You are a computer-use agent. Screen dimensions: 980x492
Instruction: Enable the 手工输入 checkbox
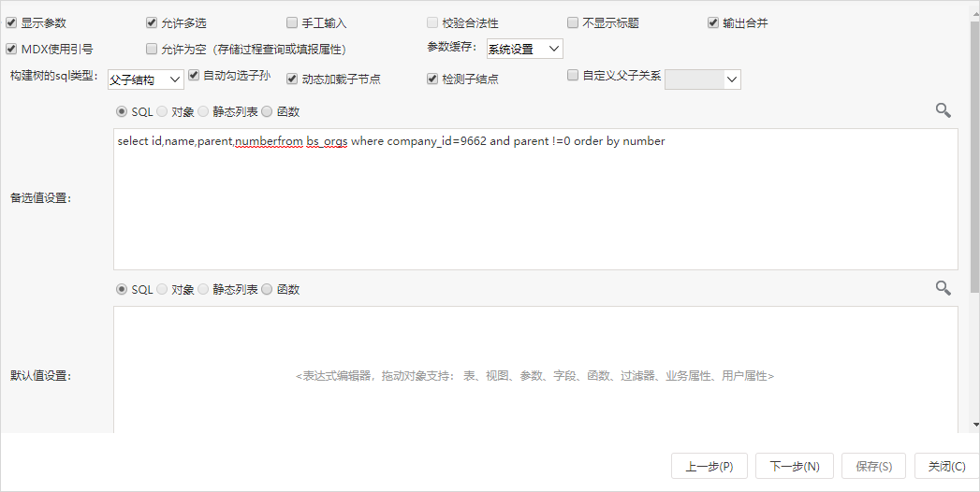click(292, 23)
